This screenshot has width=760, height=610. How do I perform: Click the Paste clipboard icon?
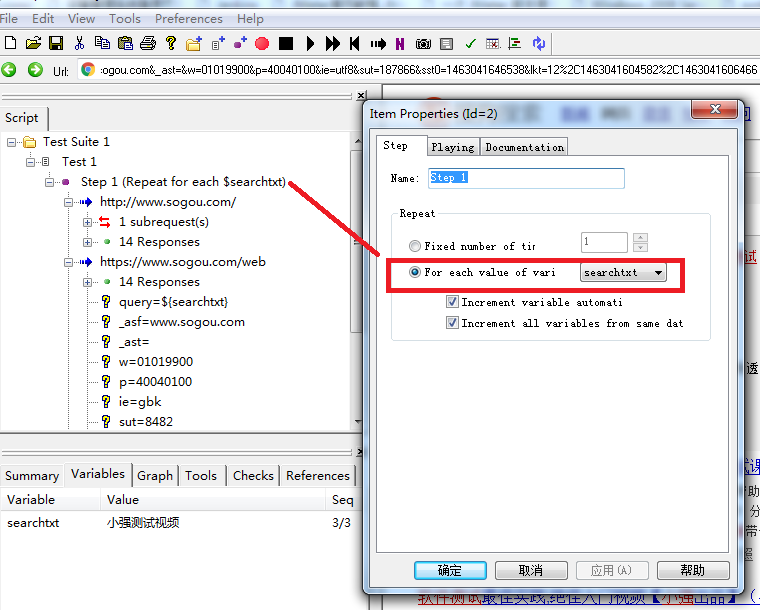[125, 43]
